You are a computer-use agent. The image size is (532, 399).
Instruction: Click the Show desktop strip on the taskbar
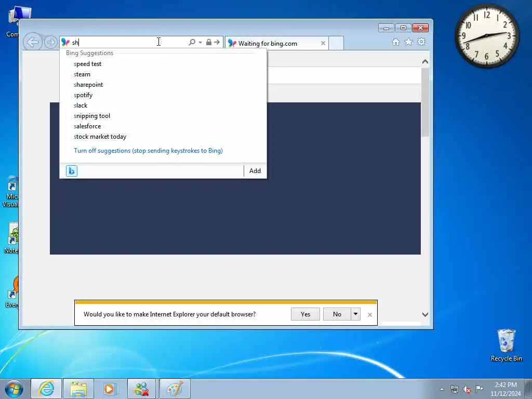(x=528, y=389)
